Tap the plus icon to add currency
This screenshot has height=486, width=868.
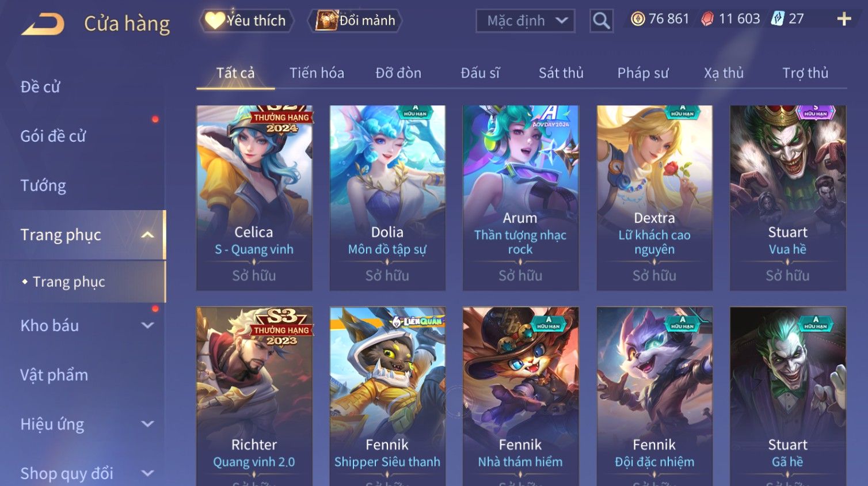coord(844,19)
